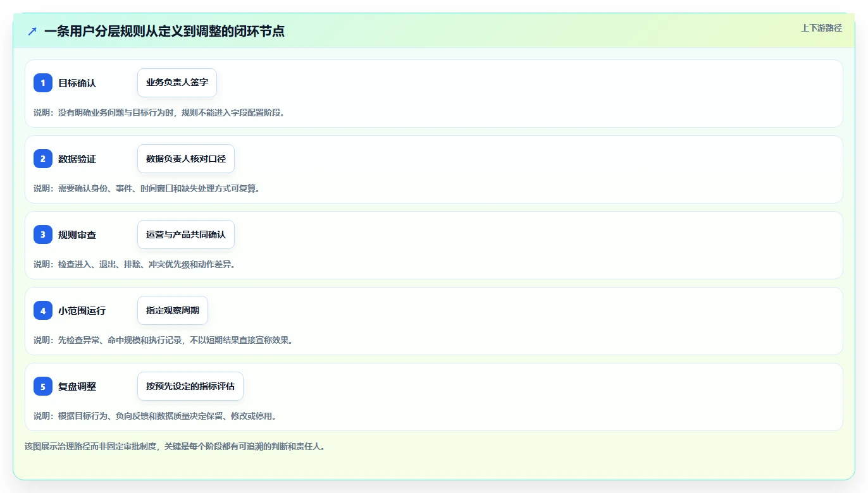The height and width of the screenshot is (493, 868).
Task: Click the note about 不以短期结果直接宣称效果
Action: (x=163, y=340)
